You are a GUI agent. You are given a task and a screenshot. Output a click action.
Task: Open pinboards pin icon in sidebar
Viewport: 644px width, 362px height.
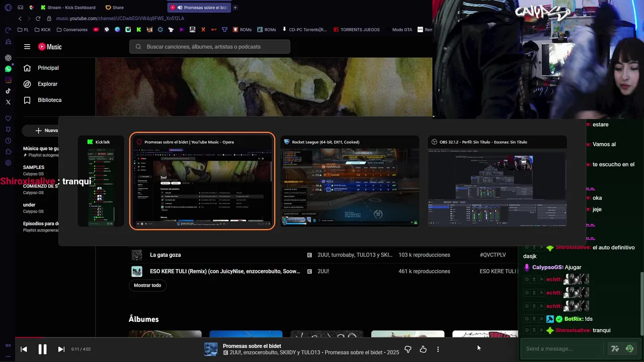coord(8,130)
